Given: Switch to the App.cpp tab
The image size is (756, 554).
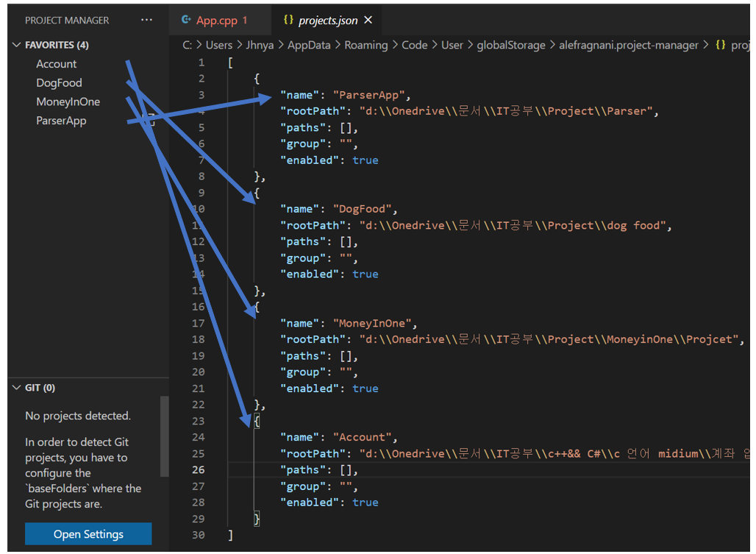Looking at the screenshot, I should click(x=221, y=20).
